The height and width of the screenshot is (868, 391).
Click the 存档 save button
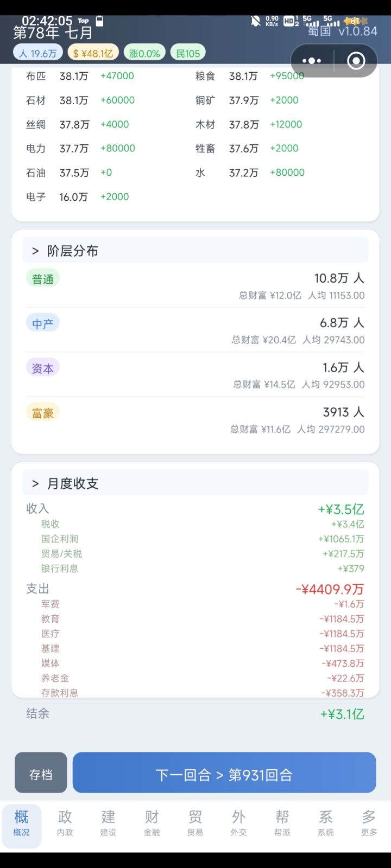tap(41, 774)
